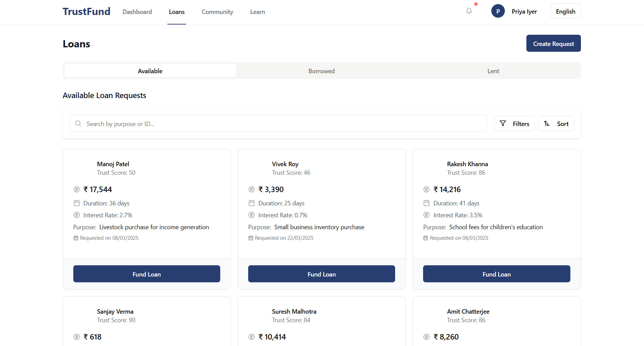Click the Trust Score: 84 text
Viewport: 644px width, 346px height.
click(x=291, y=320)
